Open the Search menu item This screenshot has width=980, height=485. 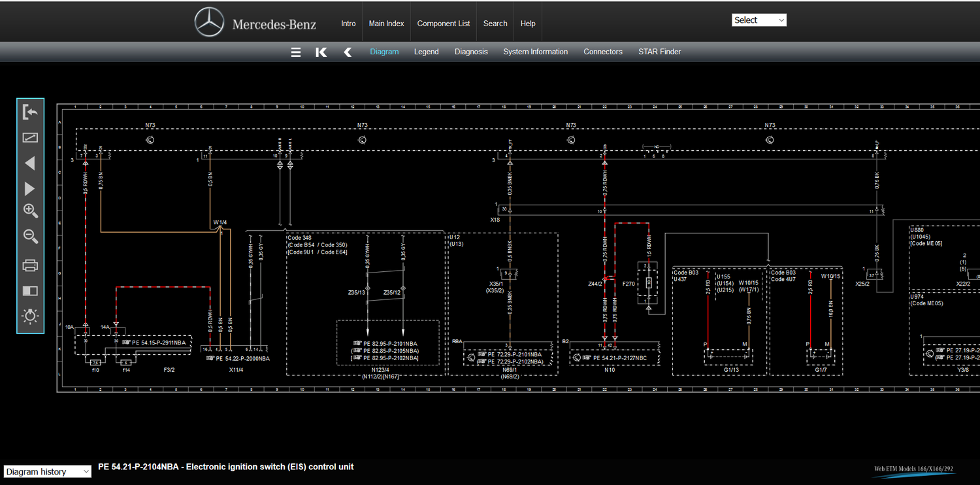tap(495, 24)
